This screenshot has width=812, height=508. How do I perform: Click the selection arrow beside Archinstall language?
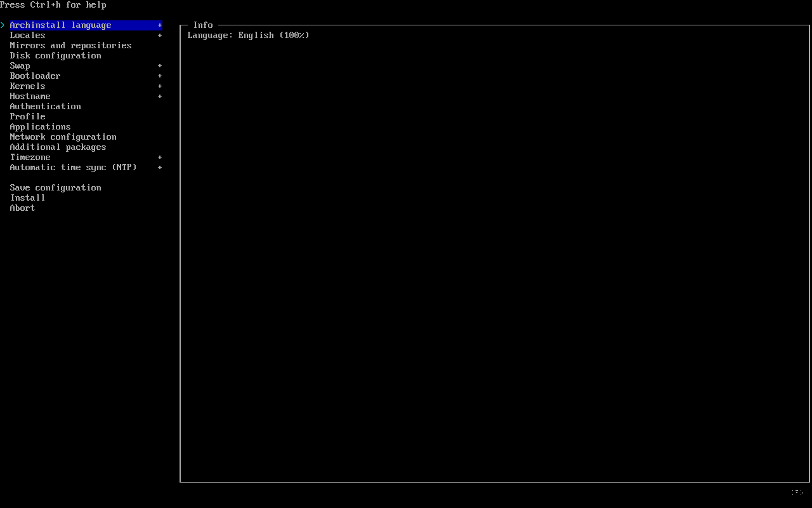pos(3,25)
